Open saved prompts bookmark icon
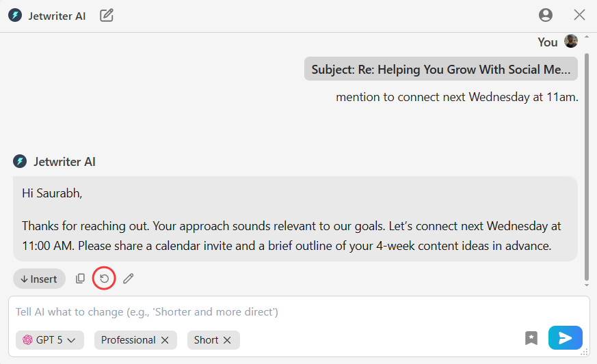The height and width of the screenshot is (364, 597). (531, 337)
